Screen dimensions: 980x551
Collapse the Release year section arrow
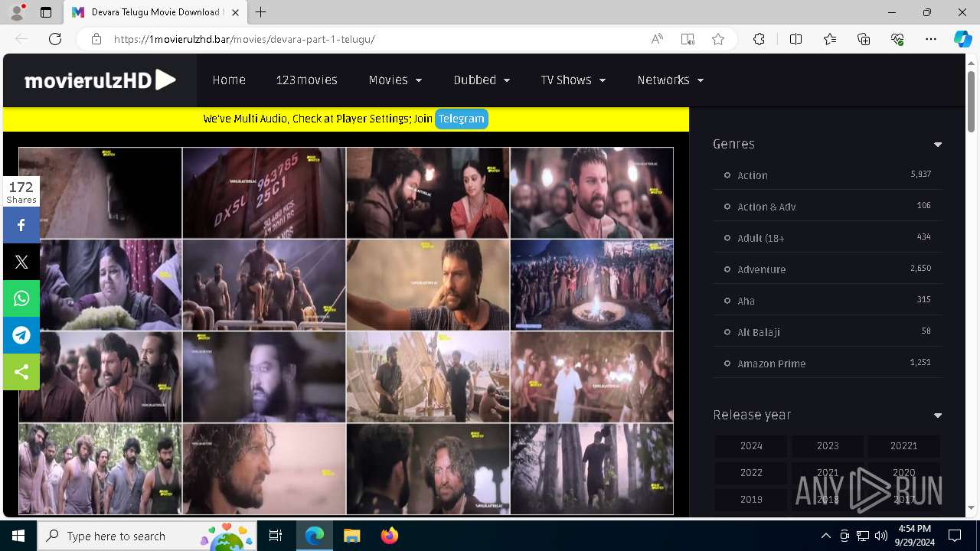point(938,416)
